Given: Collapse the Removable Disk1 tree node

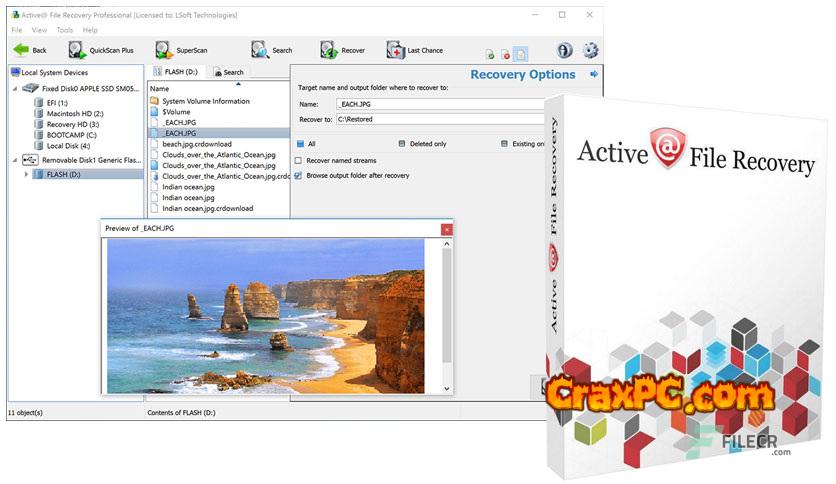Looking at the screenshot, I should (15, 160).
